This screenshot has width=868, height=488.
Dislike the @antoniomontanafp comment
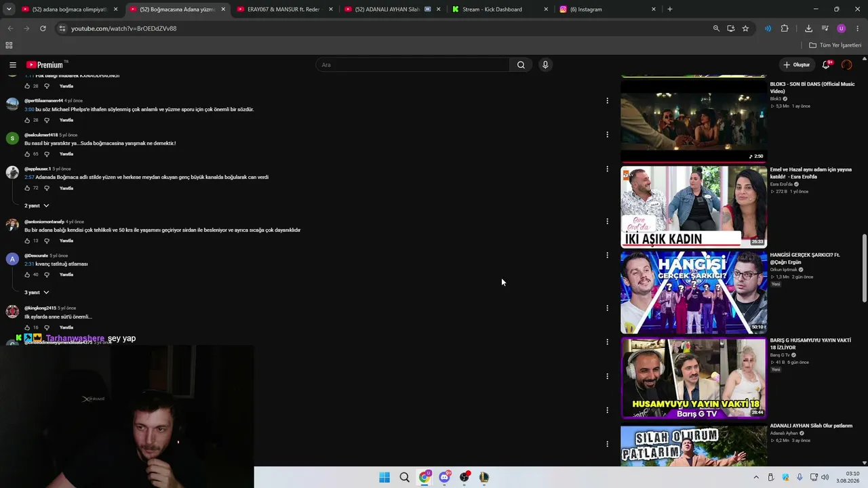47,241
